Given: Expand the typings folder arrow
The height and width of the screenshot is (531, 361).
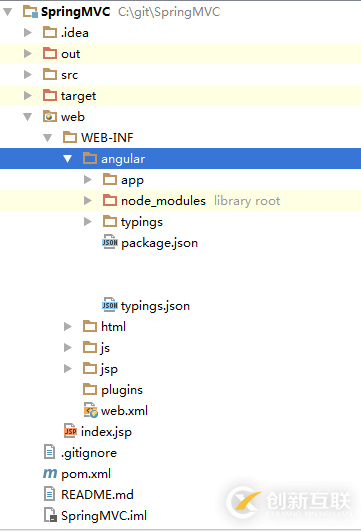Looking at the screenshot, I should coord(88,221).
